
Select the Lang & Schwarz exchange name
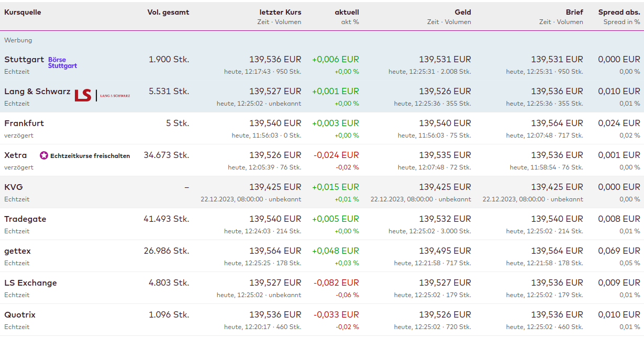tap(37, 92)
